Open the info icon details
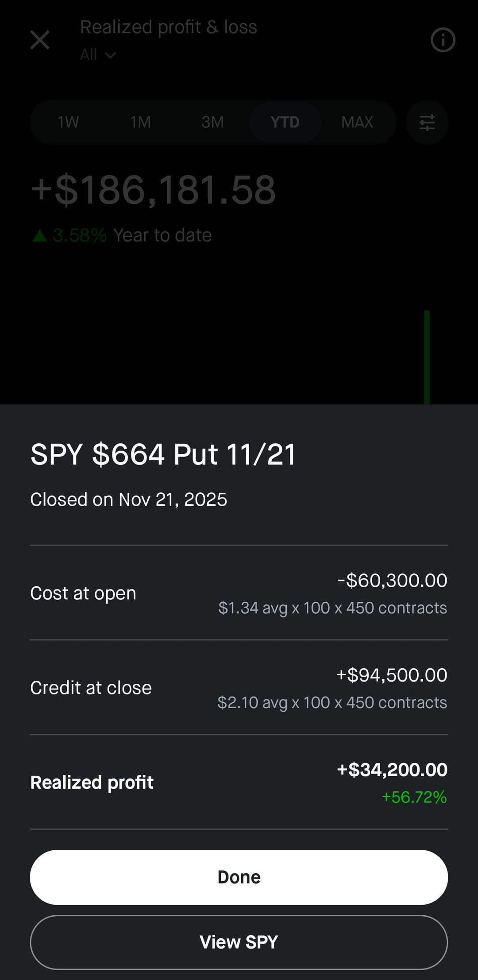Image resolution: width=478 pixels, height=980 pixels. [443, 40]
